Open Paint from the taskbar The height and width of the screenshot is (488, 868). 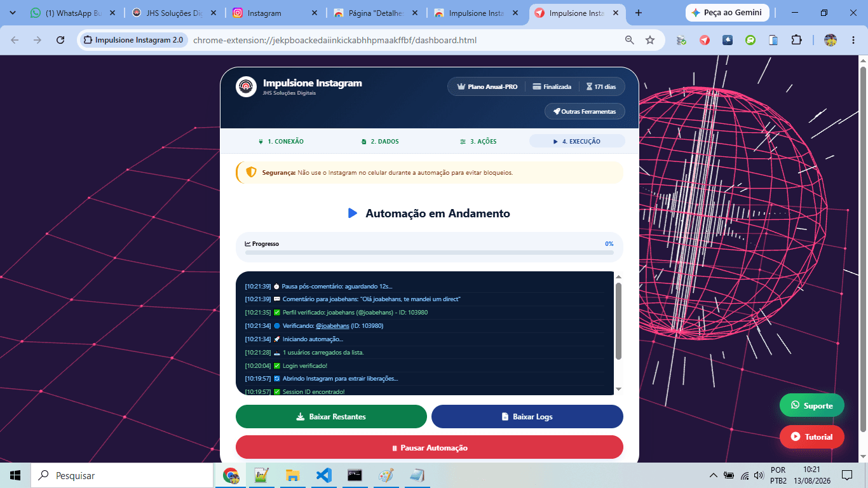(x=386, y=475)
